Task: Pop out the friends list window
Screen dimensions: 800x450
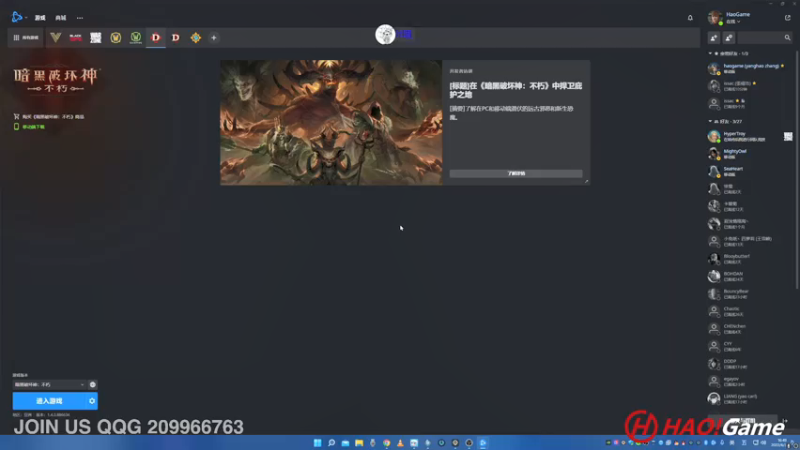Action: point(787,18)
